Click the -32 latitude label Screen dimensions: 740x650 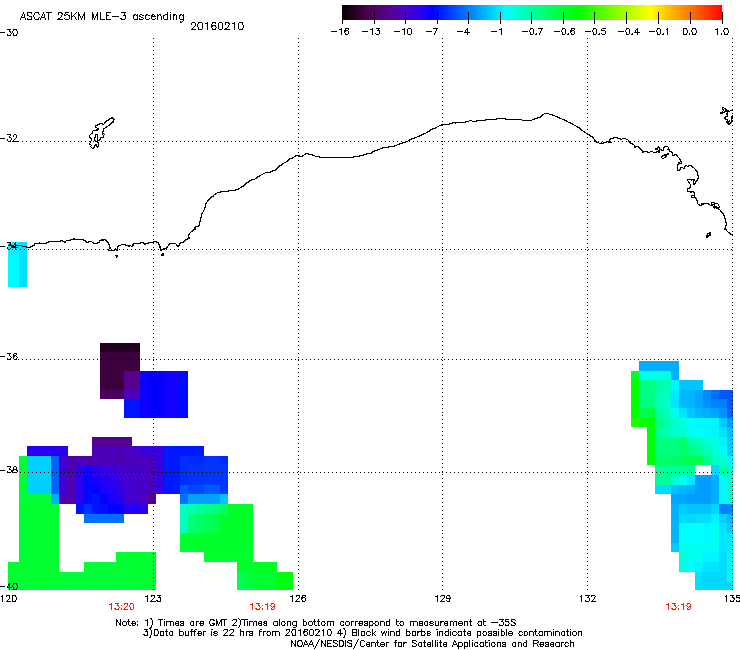tap(9, 138)
